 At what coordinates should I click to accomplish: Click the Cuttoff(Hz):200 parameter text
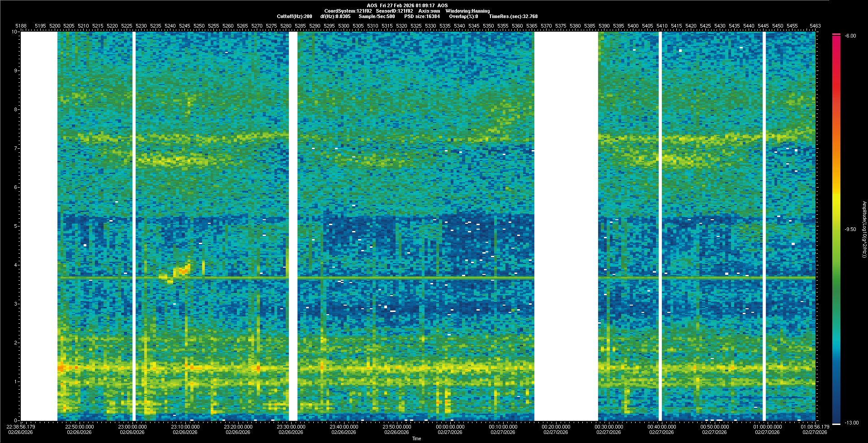[x=294, y=16]
